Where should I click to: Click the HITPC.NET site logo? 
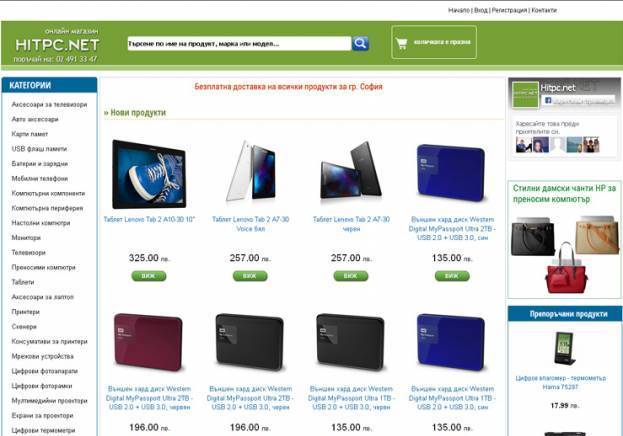[57, 45]
